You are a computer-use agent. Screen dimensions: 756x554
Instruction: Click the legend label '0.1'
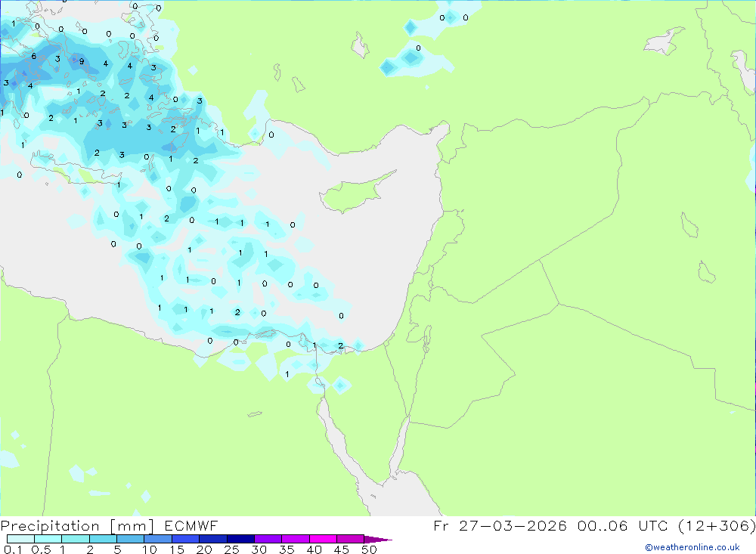[13, 549]
